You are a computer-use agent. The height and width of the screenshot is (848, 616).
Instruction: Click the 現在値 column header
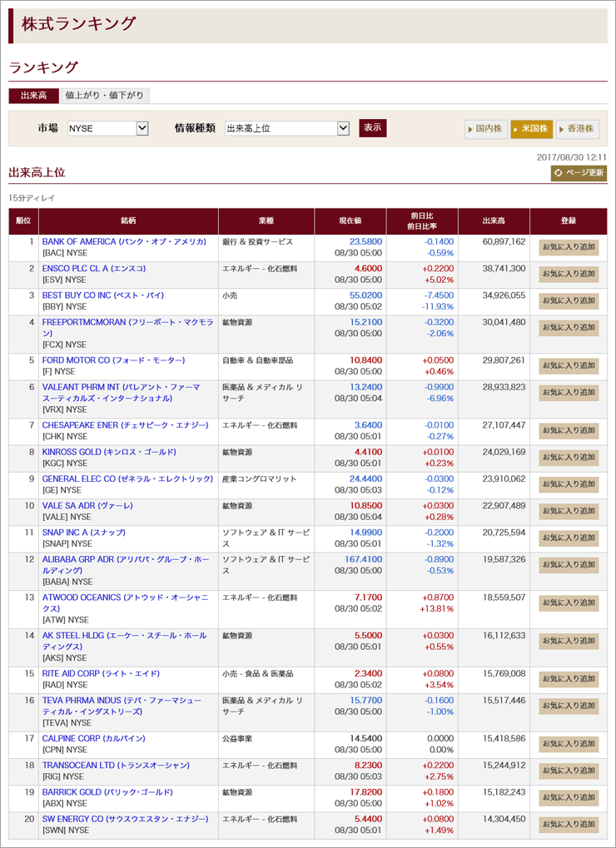[x=350, y=221]
